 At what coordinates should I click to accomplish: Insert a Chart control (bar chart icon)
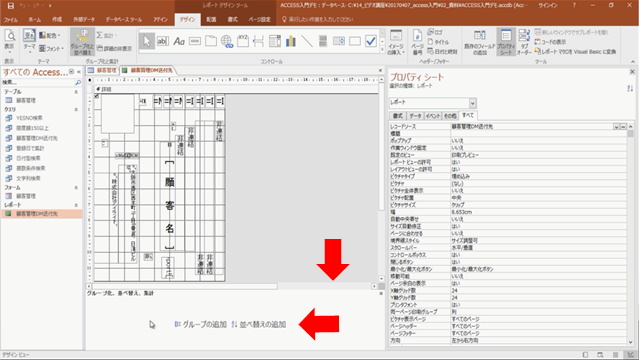pos(291,41)
